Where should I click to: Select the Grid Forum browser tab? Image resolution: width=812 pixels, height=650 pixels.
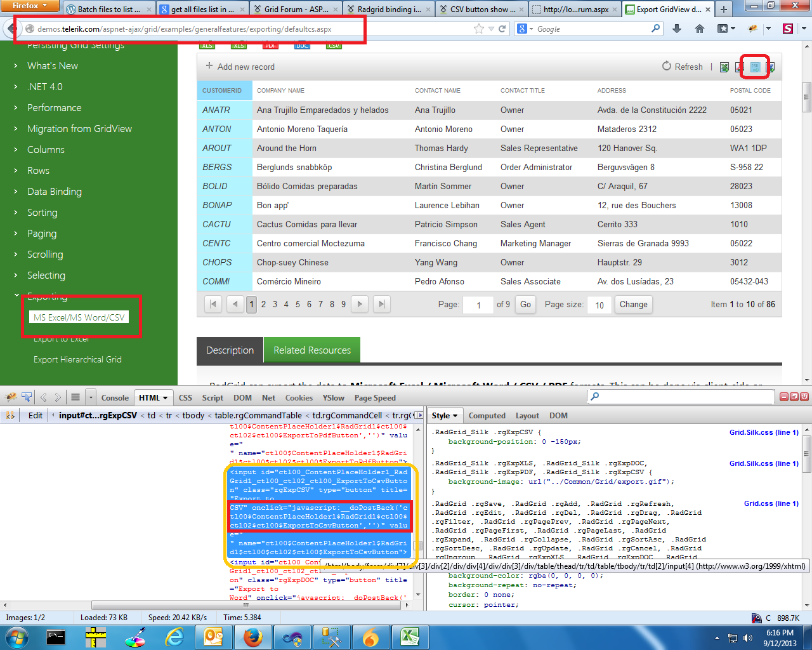pyautogui.click(x=296, y=9)
